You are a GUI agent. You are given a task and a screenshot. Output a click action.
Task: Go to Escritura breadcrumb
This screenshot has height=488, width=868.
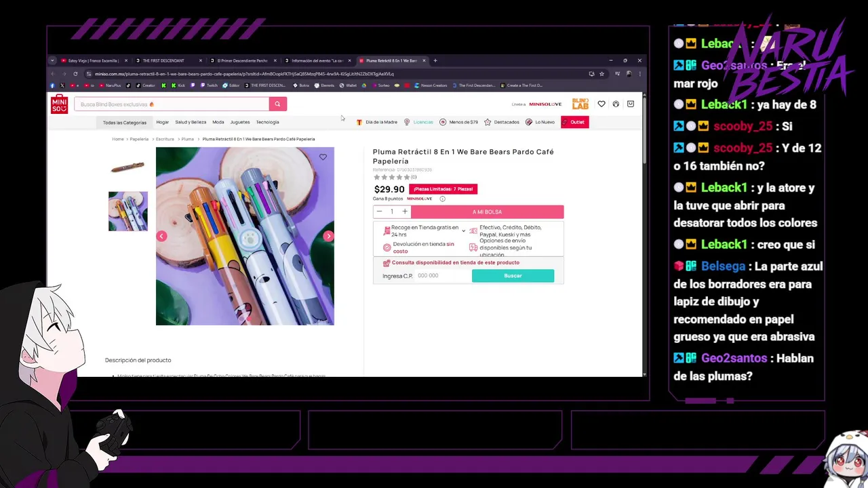(x=165, y=139)
